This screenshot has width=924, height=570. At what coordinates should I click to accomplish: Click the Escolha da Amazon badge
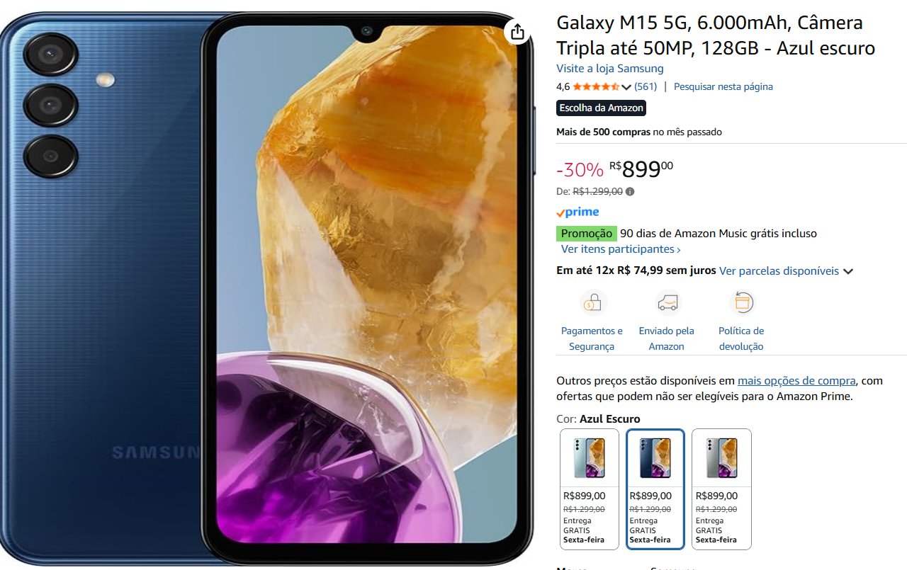601,108
